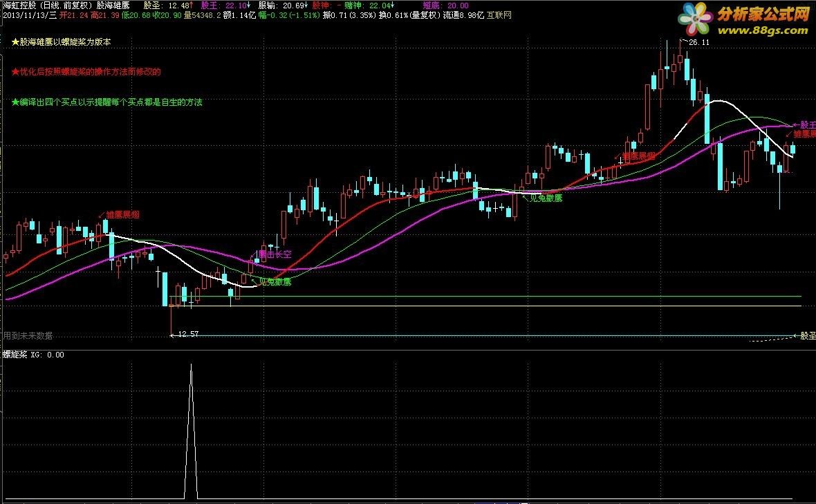Image resolution: width=816 pixels, height=504 pixels.
Task: Click the low price 低20.68
Action: 136,15
